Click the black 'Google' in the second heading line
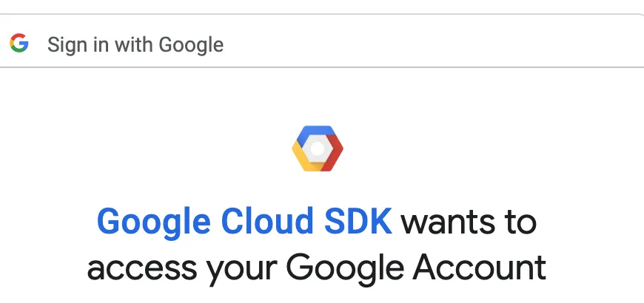This screenshot has height=303, width=644. pyautogui.click(x=346, y=268)
